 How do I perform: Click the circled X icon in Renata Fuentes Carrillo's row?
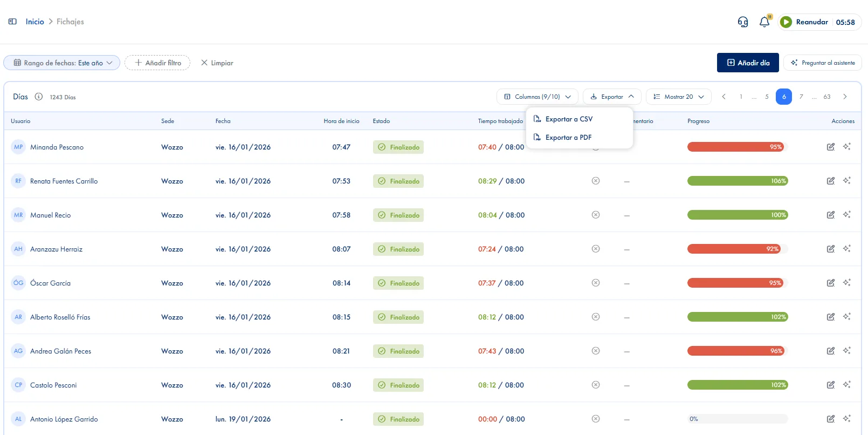596,181
